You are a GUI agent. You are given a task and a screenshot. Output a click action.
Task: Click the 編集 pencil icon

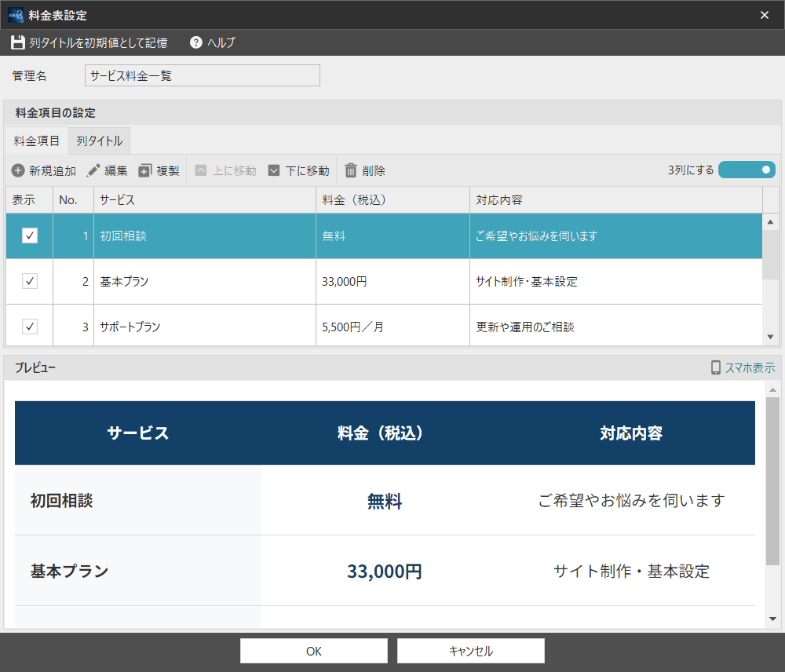click(x=93, y=171)
